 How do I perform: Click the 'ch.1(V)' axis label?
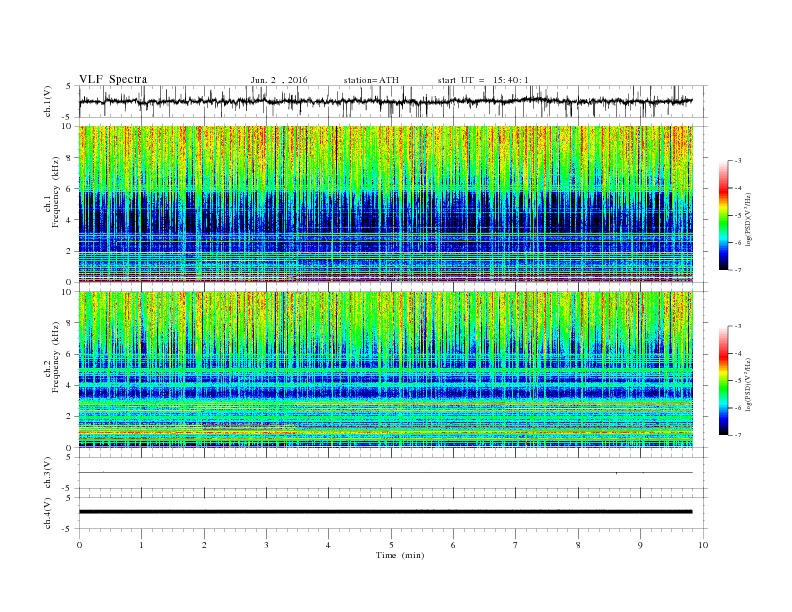pyautogui.click(x=48, y=101)
